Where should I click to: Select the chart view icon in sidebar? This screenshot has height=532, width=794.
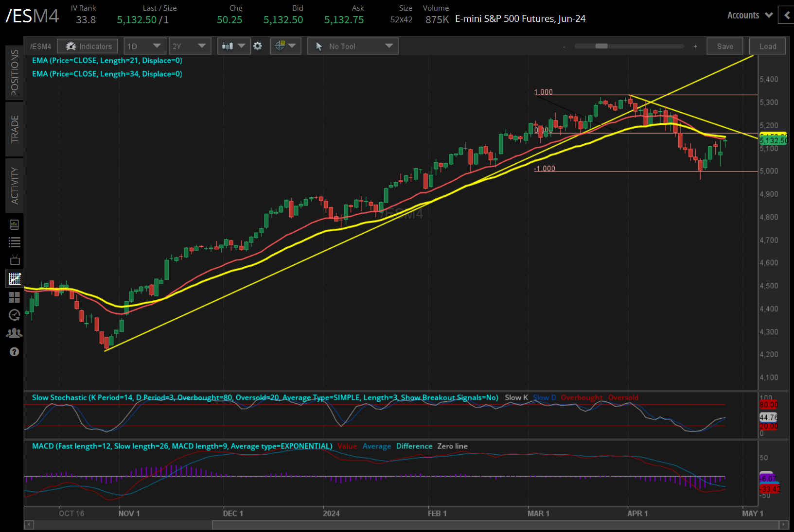point(14,278)
